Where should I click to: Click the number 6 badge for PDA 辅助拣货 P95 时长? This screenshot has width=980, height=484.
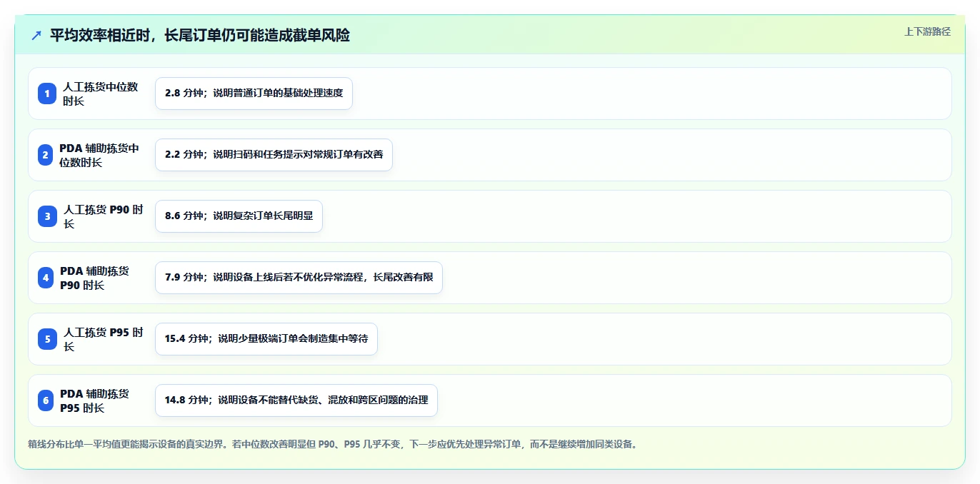pos(46,400)
